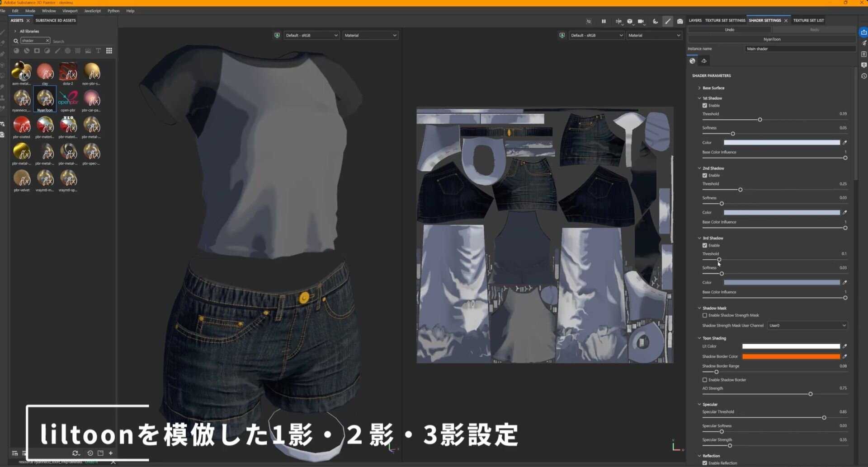Image resolution: width=868 pixels, height=467 pixels.
Task: Check Enable Shadow Border option
Action: click(704, 380)
